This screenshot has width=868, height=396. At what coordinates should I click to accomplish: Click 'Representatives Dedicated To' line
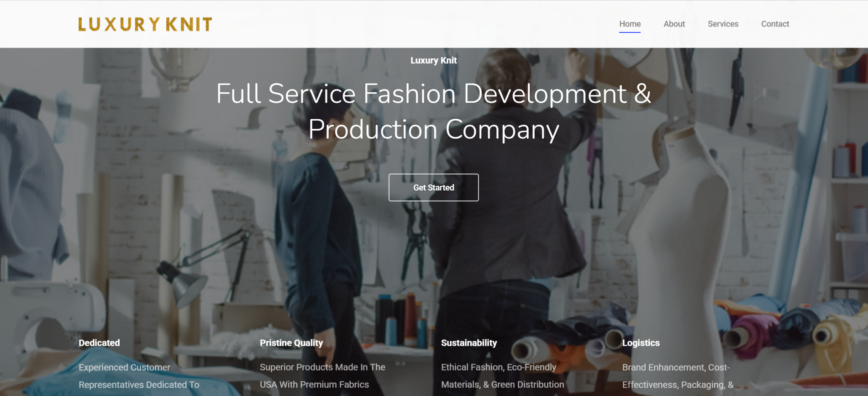139,385
